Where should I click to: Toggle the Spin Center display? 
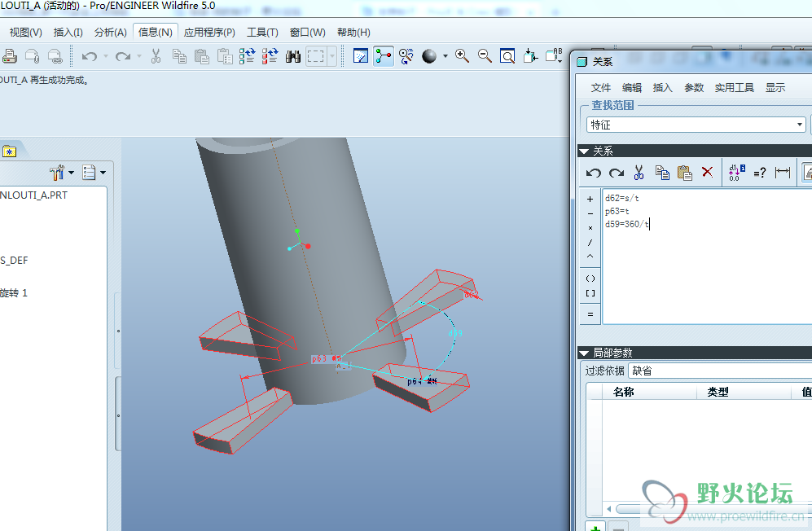pos(384,56)
